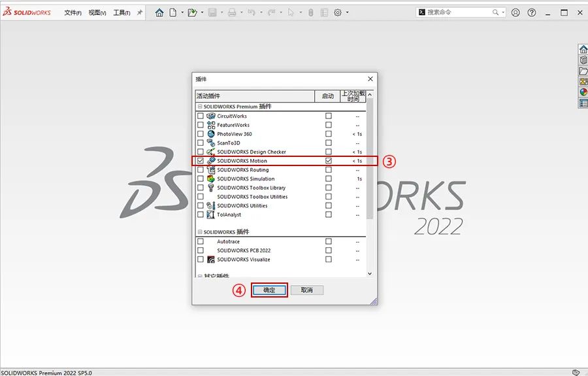Choose the Select cursor tool
This screenshot has height=376, width=588.
[x=291, y=13]
